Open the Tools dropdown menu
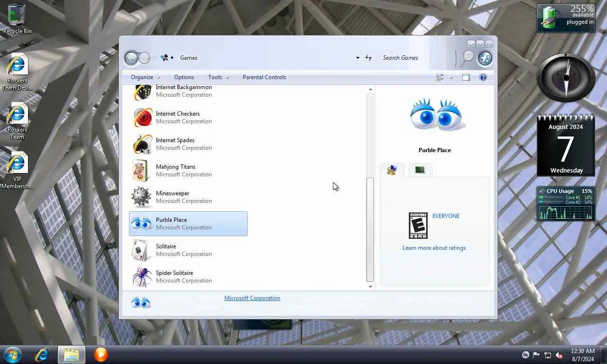This screenshot has height=364, width=607. (218, 77)
